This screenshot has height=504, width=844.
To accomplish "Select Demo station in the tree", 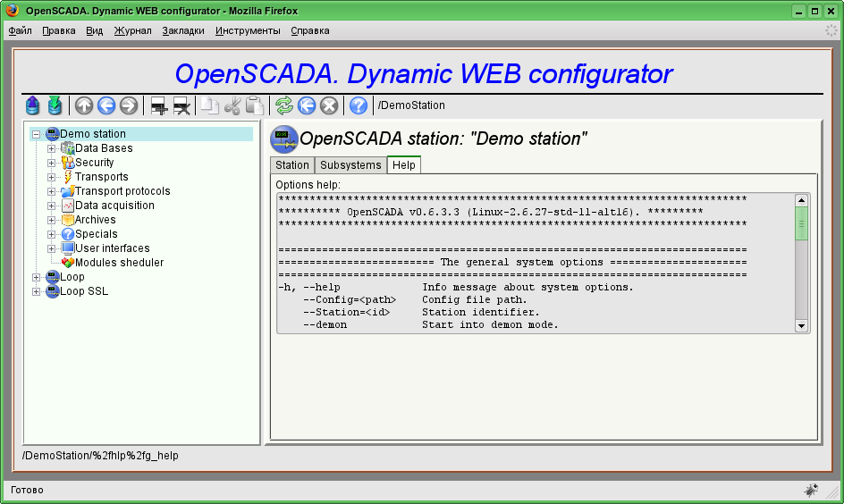I will 93,133.
